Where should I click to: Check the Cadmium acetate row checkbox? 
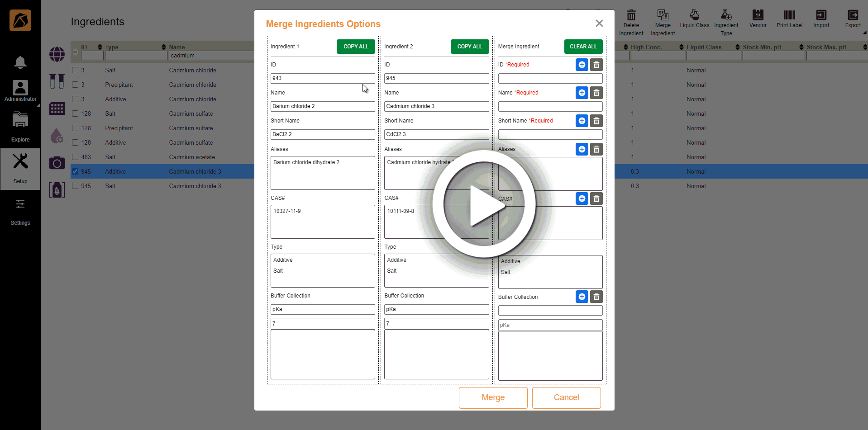75,157
